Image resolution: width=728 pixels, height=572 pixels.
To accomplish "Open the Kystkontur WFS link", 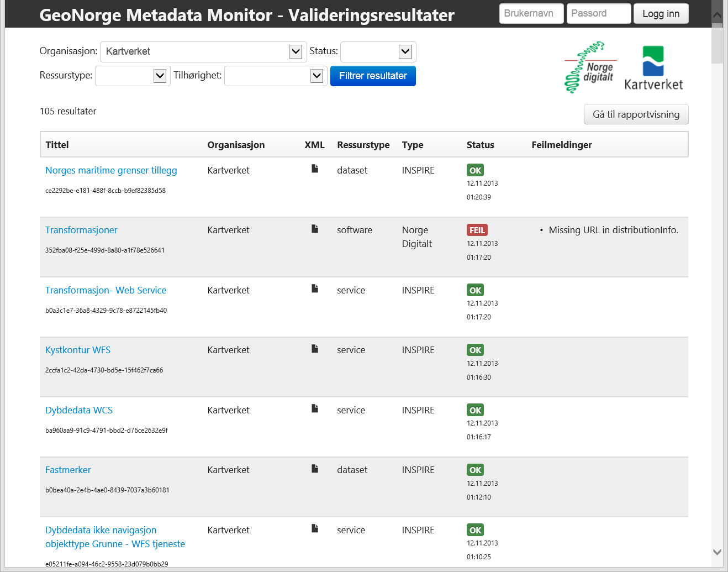I will pyautogui.click(x=78, y=350).
